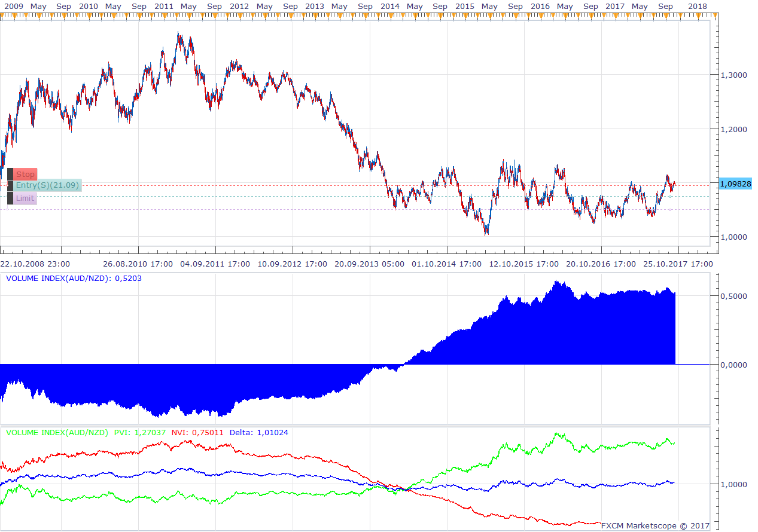
Task: Select the red Stop order label
Action: 25,175
